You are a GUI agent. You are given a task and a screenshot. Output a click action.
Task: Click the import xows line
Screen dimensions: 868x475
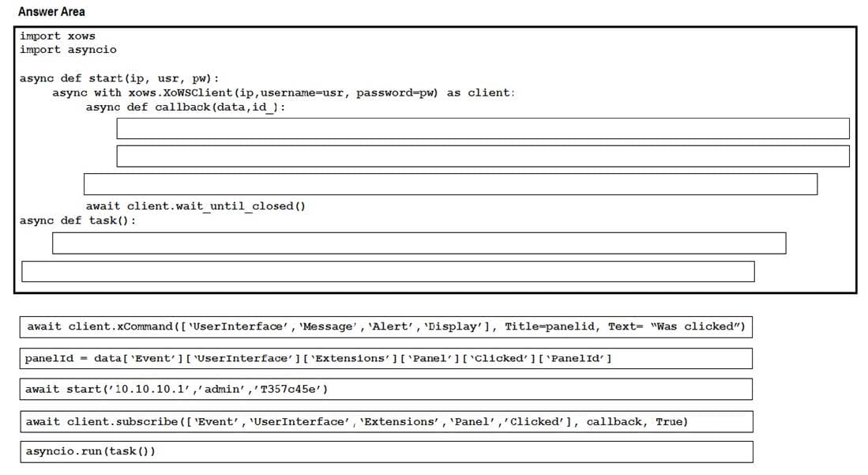(x=58, y=36)
